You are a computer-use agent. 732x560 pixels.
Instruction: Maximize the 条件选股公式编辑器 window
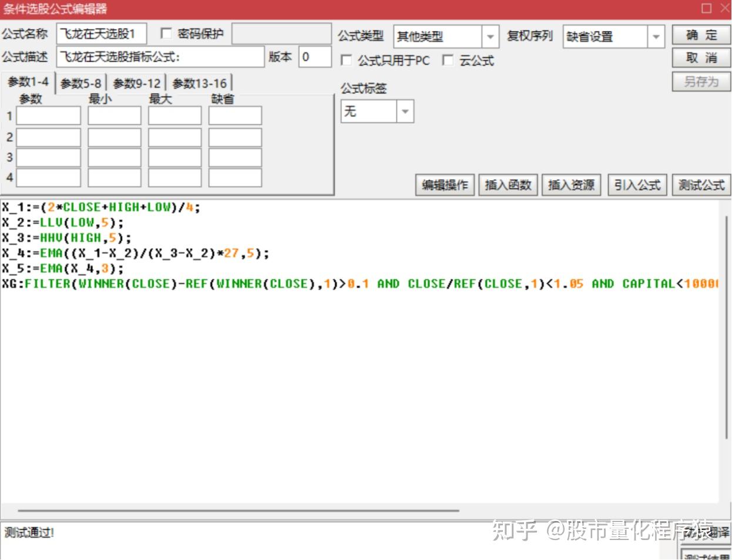click(x=707, y=8)
